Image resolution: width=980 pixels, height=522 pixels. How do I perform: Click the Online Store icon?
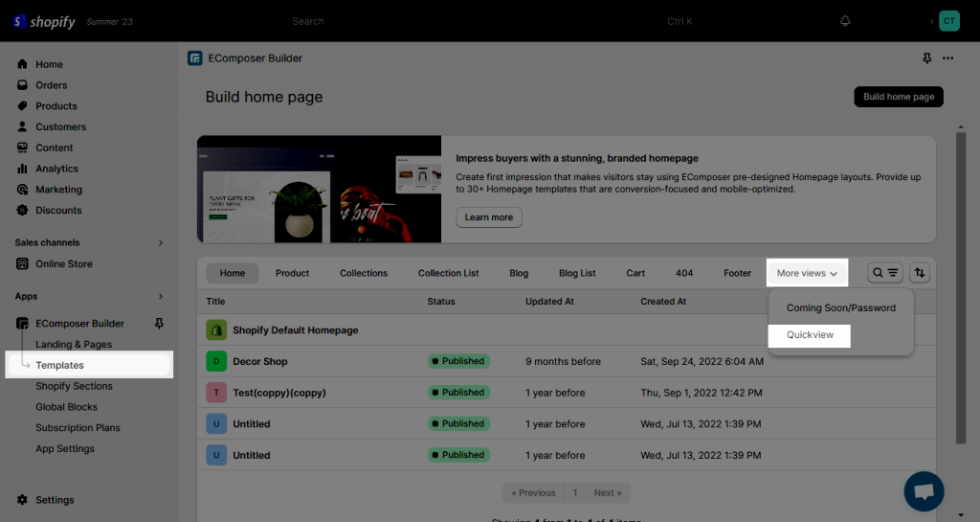click(23, 263)
